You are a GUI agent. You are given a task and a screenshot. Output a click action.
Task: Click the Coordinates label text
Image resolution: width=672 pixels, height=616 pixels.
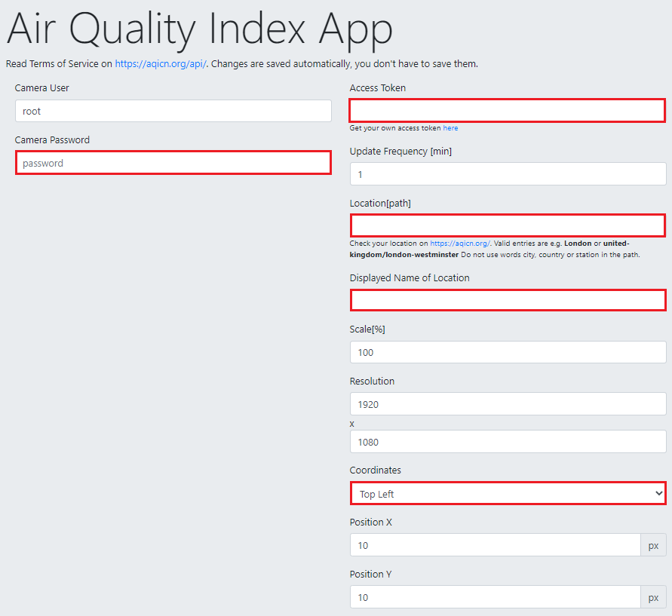tap(376, 470)
